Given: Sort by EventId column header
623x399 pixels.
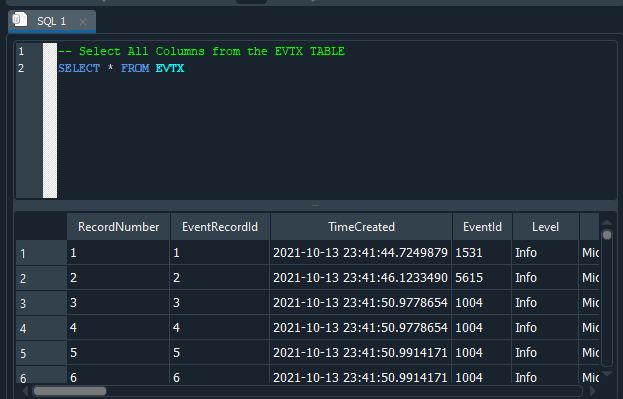Looking at the screenshot, I should 482,227.
